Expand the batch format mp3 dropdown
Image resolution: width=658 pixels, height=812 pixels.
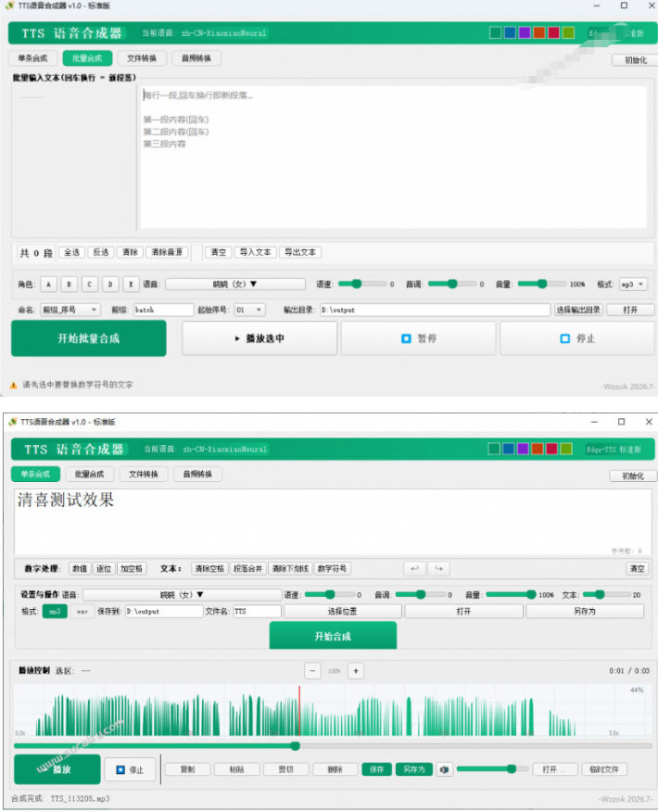(633, 285)
